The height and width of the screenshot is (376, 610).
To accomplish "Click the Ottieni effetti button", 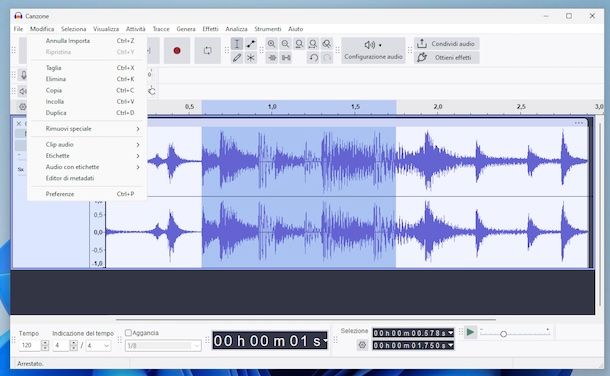I will 446,58.
